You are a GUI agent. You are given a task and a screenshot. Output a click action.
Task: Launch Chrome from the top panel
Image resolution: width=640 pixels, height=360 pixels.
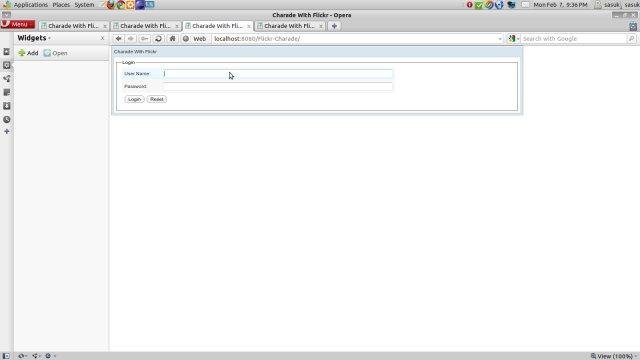121,5
